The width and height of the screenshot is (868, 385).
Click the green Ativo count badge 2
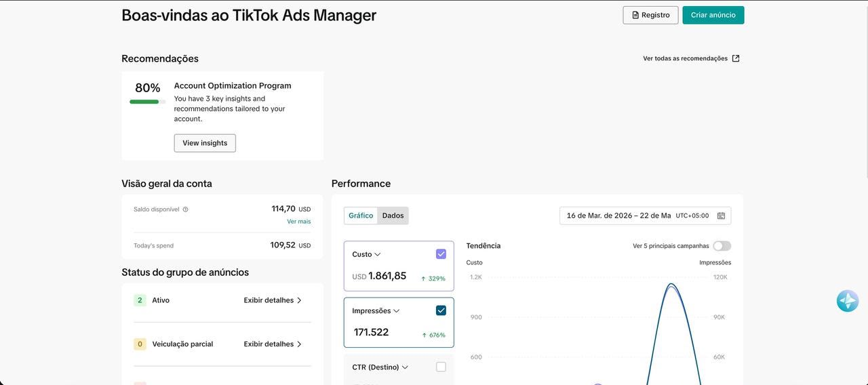pos(140,300)
